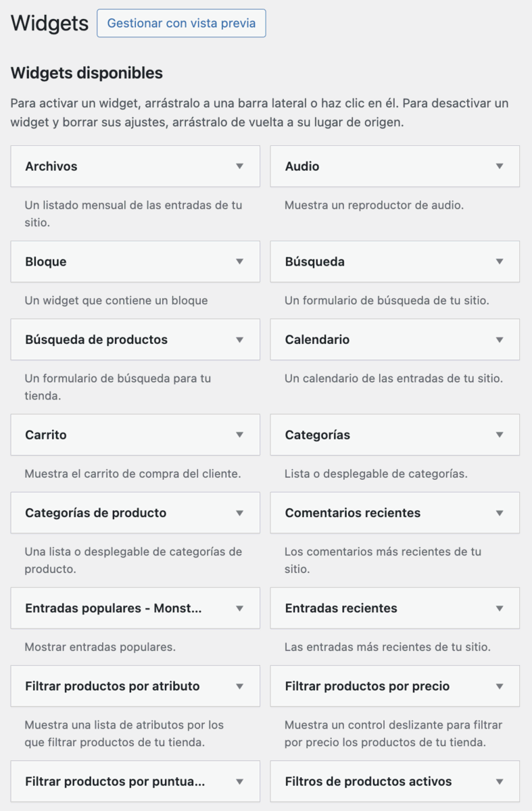Expand the Filtrar productos por precio arrow
532x811 pixels.
tap(500, 686)
